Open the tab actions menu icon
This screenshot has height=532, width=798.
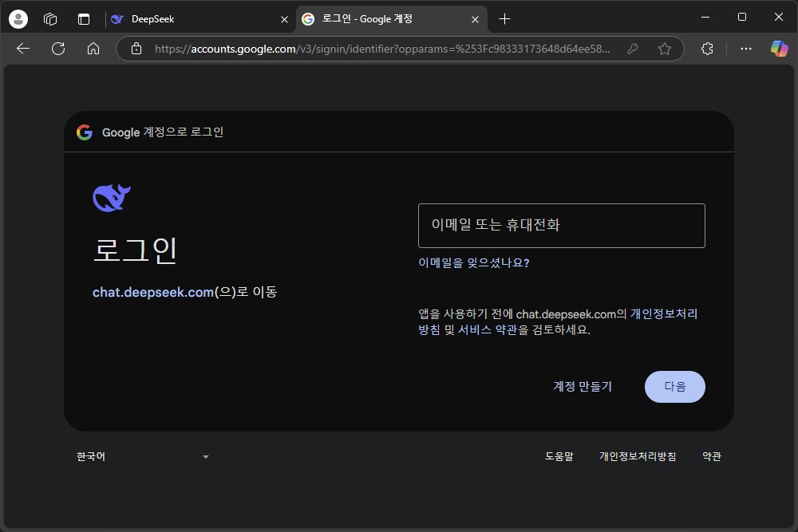coord(84,19)
